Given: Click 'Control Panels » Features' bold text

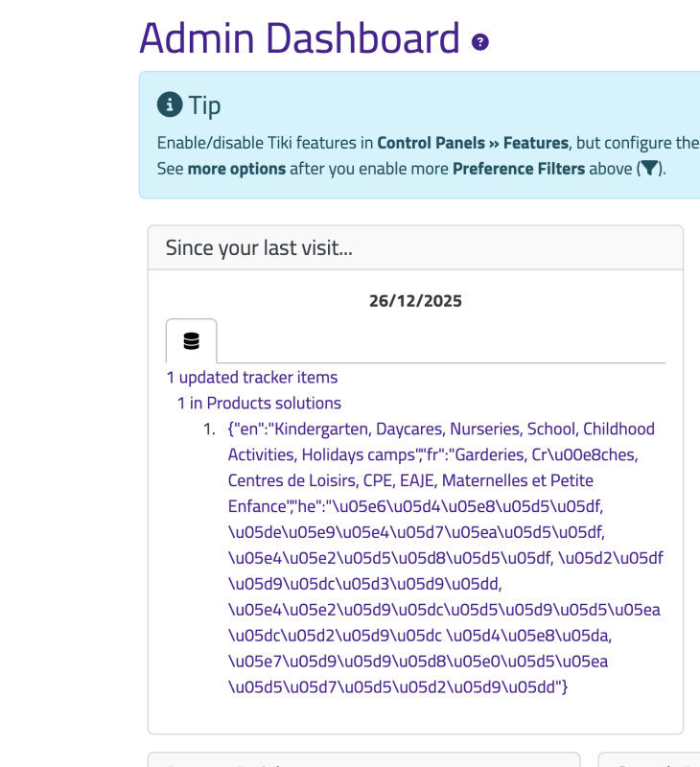Looking at the screenshot, I should click(x=473, y=143).
